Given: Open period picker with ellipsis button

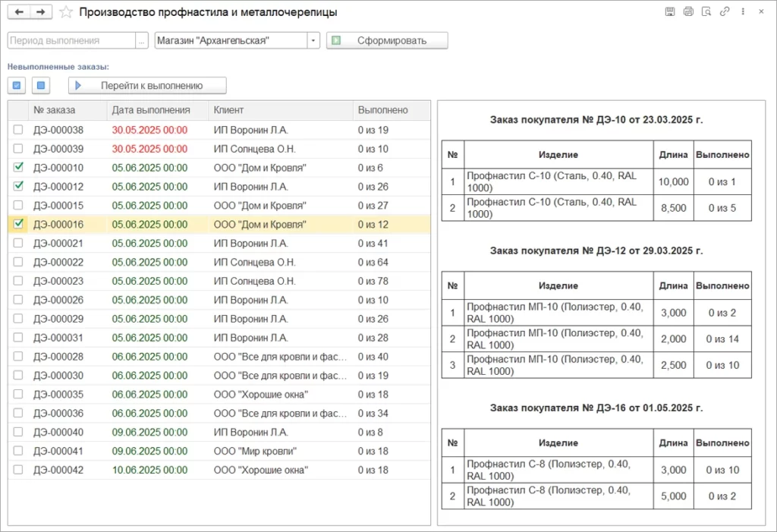Looking at the screenshot, I should point(142,41).
